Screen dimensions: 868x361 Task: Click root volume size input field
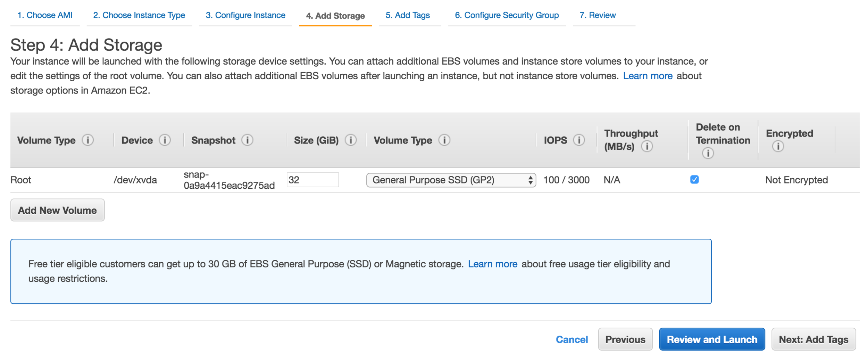pyautogui.click(x=312, y=180)
